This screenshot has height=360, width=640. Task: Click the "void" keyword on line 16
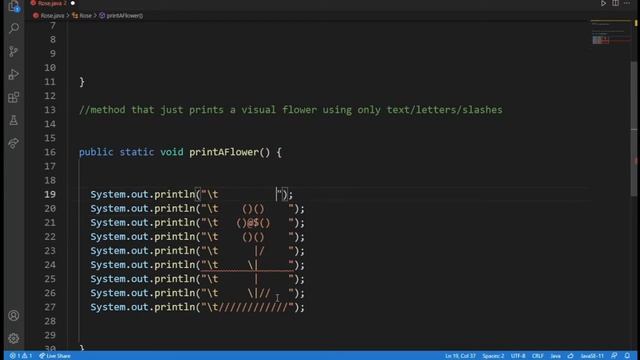[171, 152]
